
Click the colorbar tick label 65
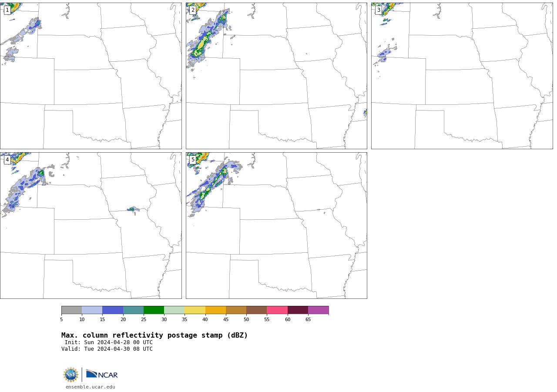pos(308,319)
